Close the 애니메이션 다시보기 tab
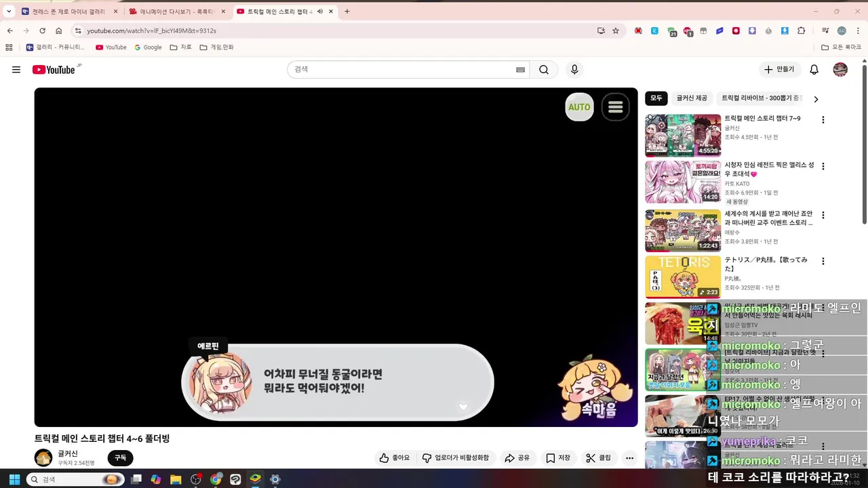This screenshot has height=488, width=868. (223, 12)
